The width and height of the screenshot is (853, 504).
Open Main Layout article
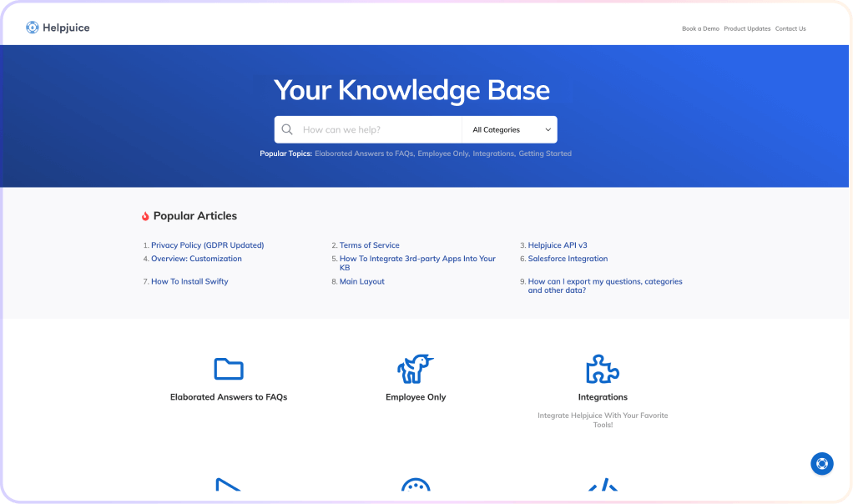tap(361, 282)
